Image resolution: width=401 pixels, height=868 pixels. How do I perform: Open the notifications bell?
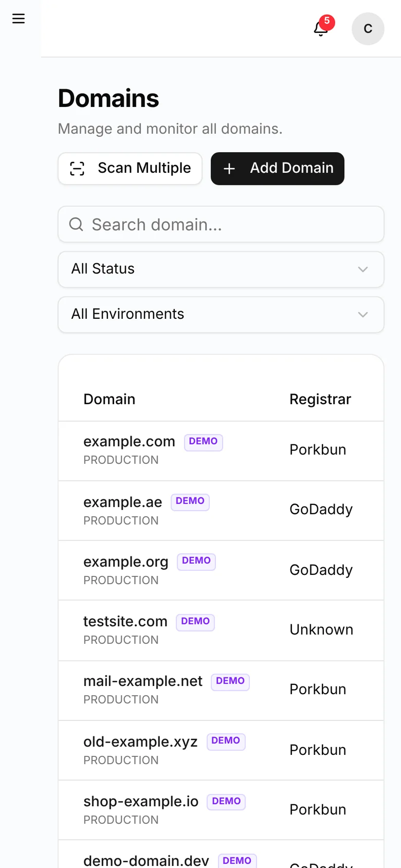321,28
